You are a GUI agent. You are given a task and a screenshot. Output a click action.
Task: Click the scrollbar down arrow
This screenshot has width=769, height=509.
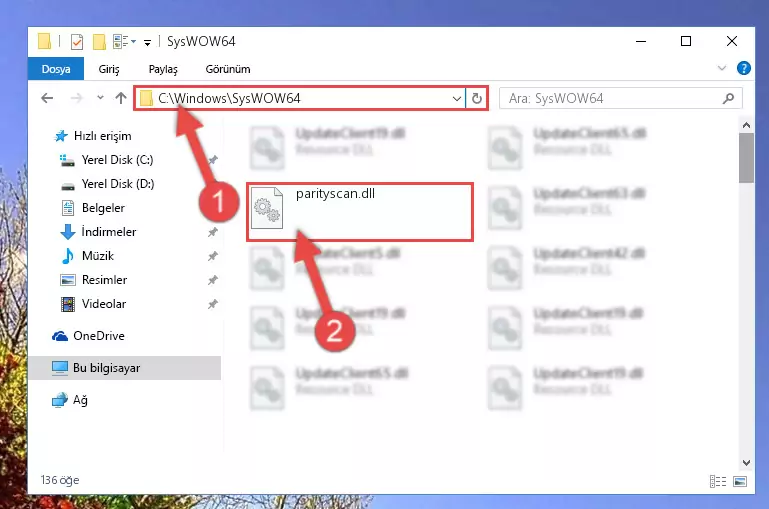tap(746, 462)
